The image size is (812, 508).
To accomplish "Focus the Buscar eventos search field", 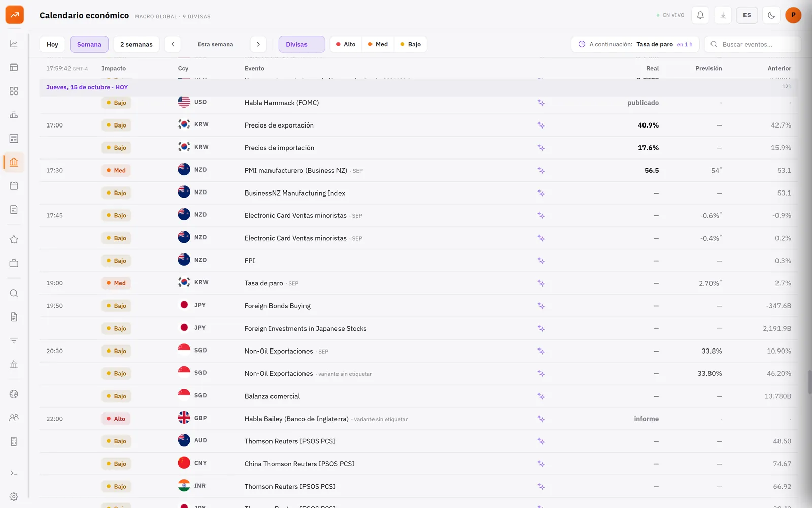I will coord(753,44).
